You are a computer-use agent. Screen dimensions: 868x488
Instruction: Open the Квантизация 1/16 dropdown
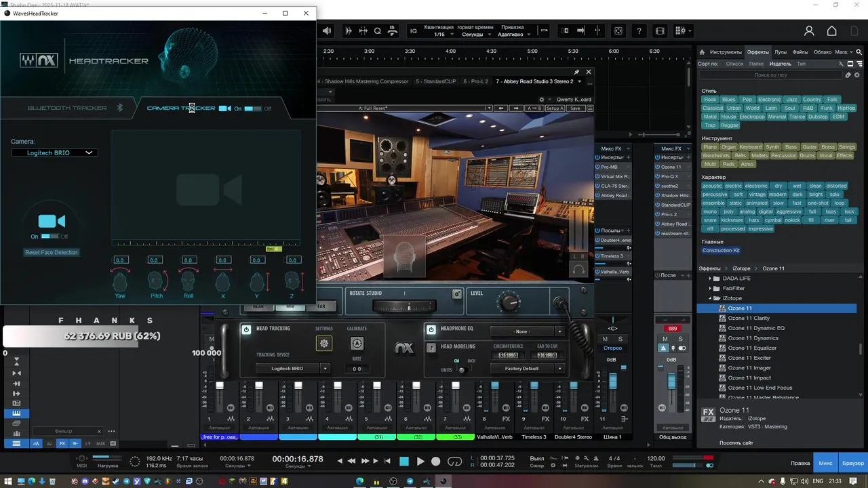click(x=439, y=35)
